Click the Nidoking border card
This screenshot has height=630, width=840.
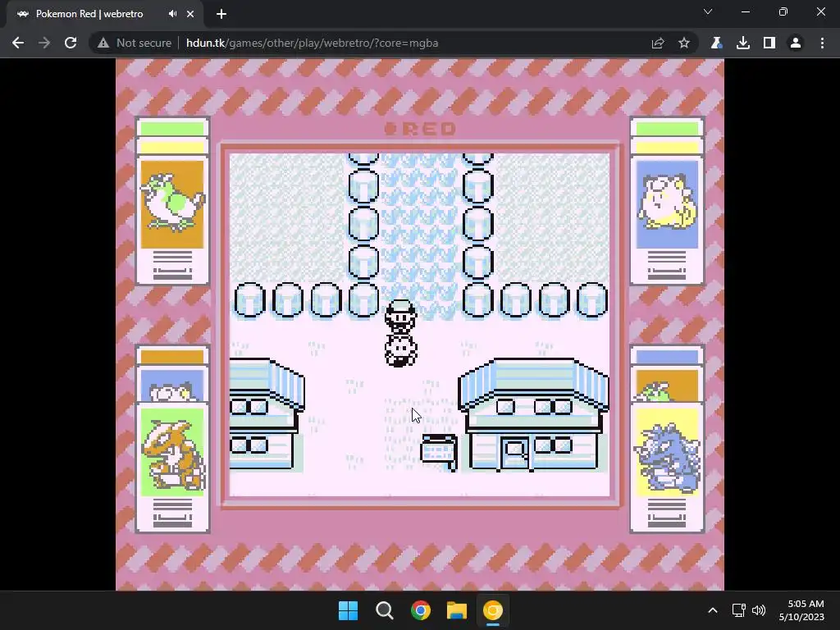click(667, 466)
